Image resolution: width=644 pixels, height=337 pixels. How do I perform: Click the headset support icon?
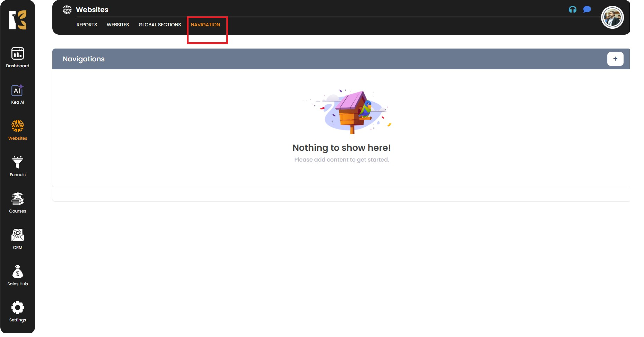(572, 10)
